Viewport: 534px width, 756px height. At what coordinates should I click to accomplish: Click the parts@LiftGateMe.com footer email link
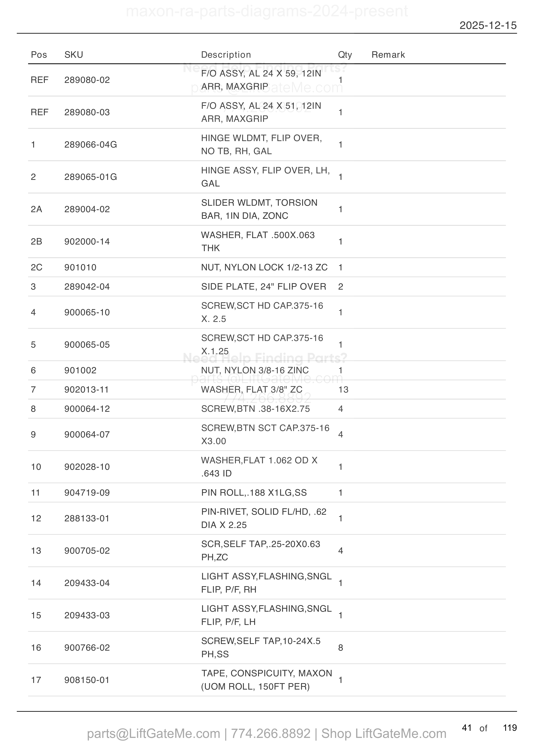[153, 734]
